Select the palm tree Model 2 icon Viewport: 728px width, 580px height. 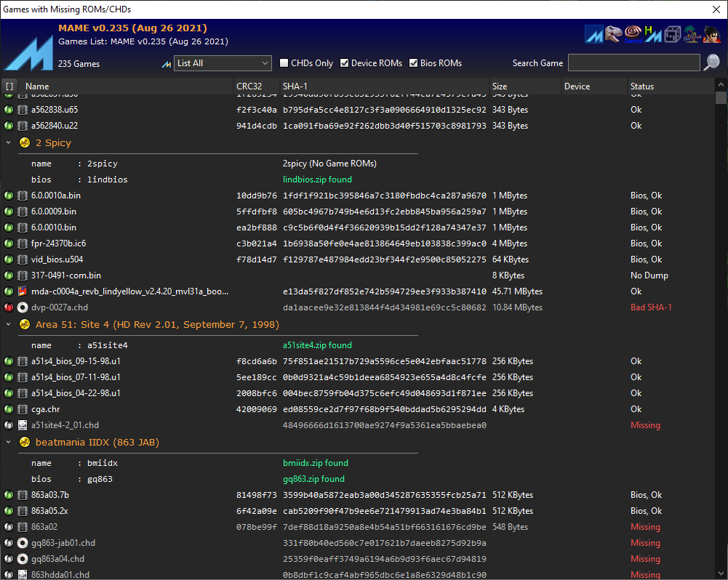click(692, 34)
